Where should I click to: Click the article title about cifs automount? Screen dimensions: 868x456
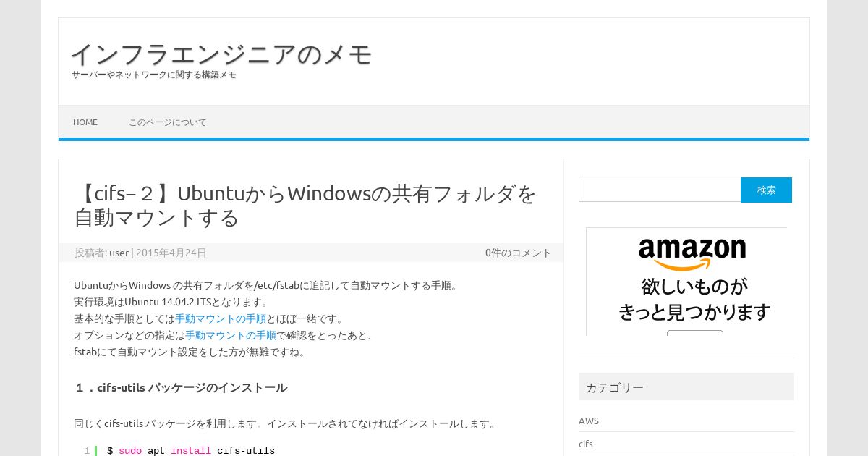pyautogui.click(x=305, y=206)
